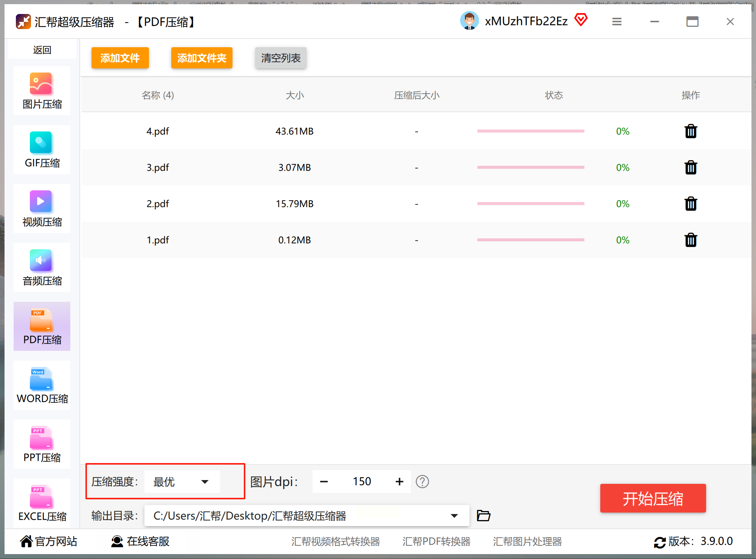
Task: Increase image dpi with plus button
Action: click(x=400, y=482)
